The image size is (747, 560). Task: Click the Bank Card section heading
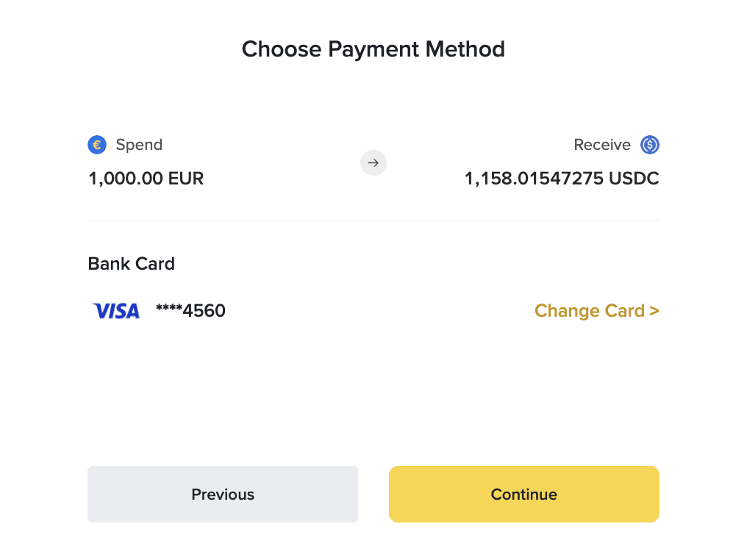pyautogui.click(x=132, y=264)
